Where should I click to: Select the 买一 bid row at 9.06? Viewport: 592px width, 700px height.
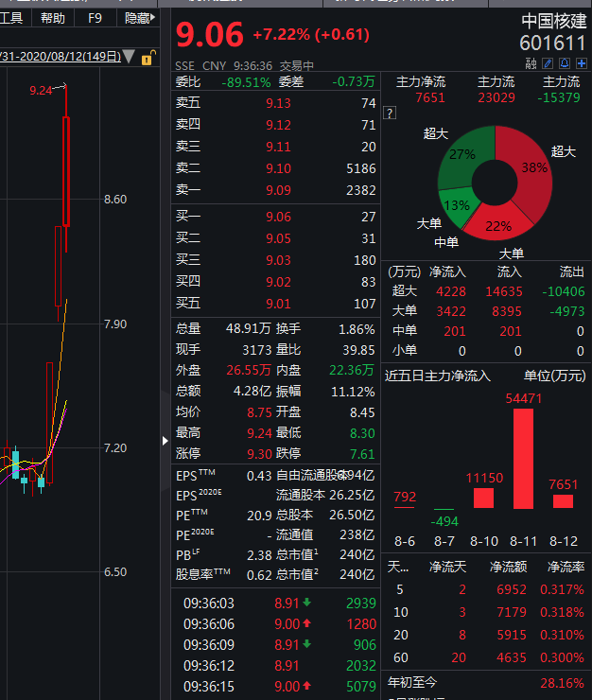[x=276, y=218]
